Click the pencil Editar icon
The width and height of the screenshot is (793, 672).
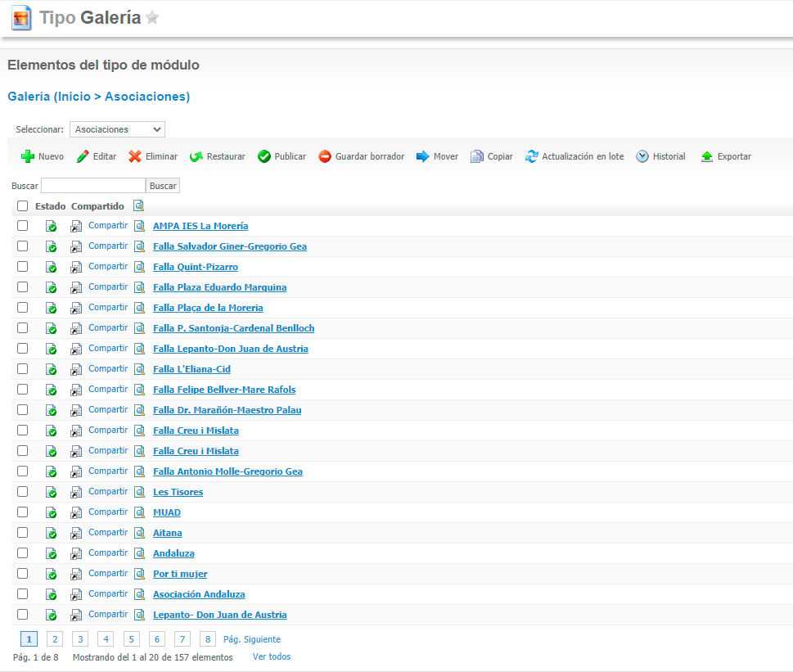[x=83, y=156]
